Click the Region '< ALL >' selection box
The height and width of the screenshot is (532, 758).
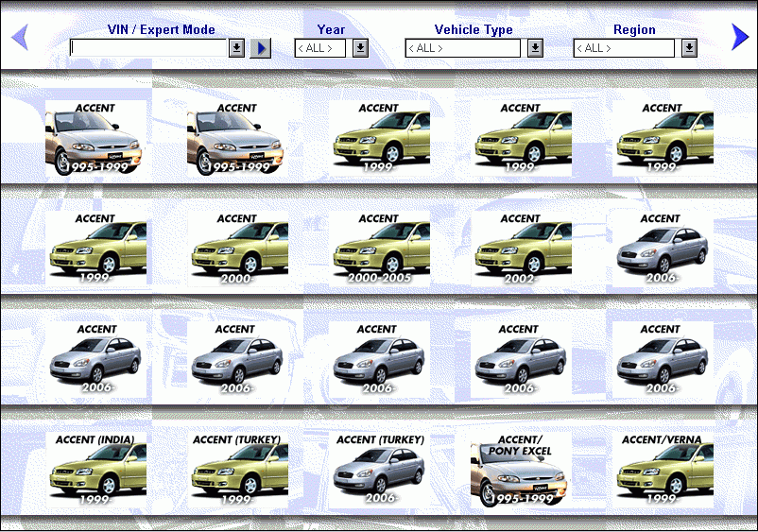click(x=623, y=48)
